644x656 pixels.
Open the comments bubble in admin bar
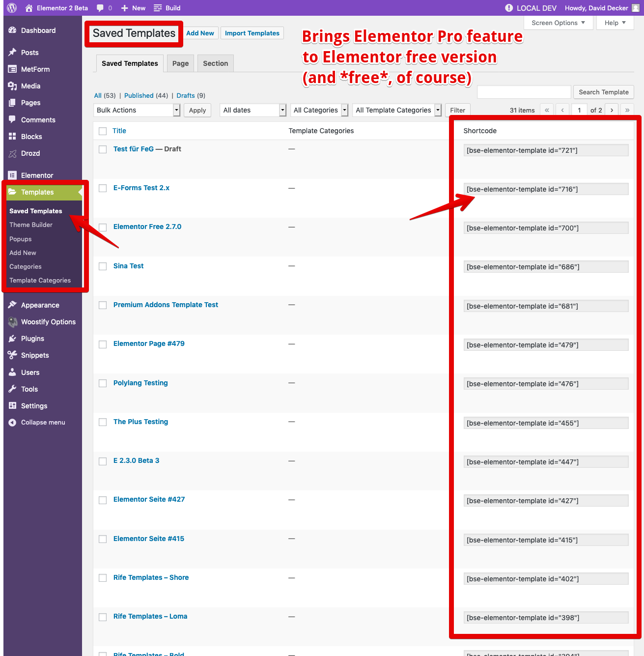tap(100, 8)
